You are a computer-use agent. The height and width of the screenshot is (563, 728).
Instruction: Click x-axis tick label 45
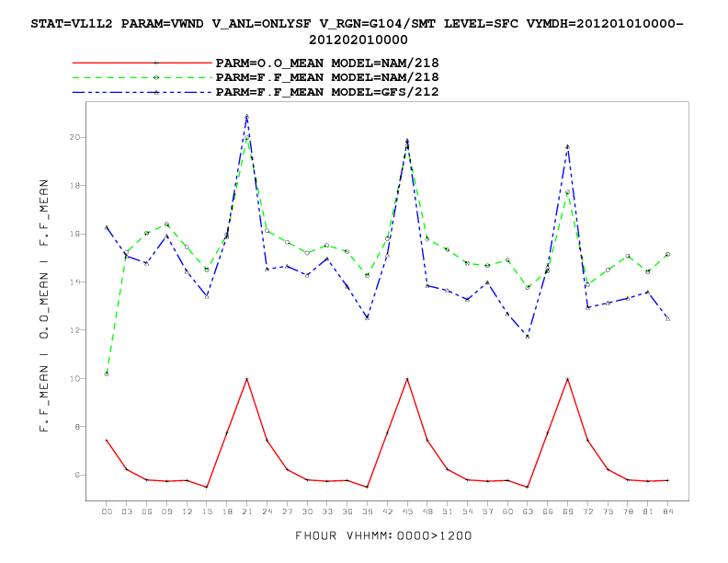pos(407,511)
